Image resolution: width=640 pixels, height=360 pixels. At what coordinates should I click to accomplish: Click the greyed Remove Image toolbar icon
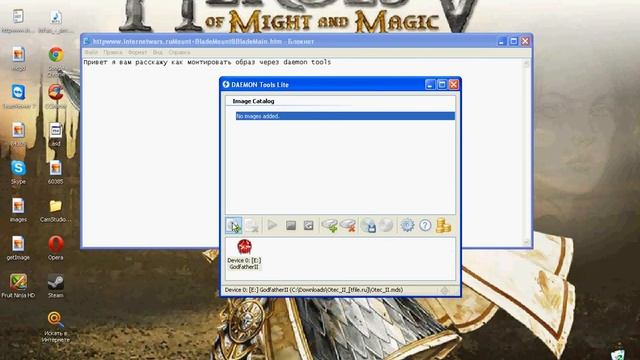click(252, 225)
